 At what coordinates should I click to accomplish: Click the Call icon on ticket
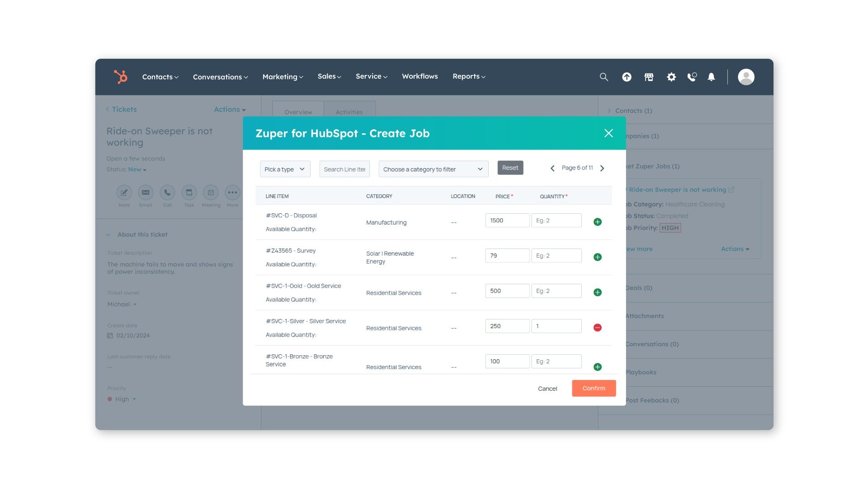(x=167, y=192)
